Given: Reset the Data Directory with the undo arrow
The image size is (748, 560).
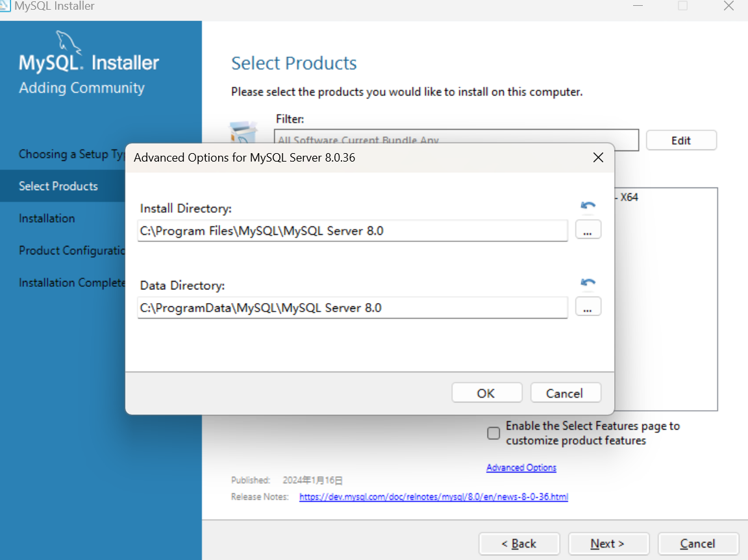Looking at the screenshot, I should click(x=588, y=282).
